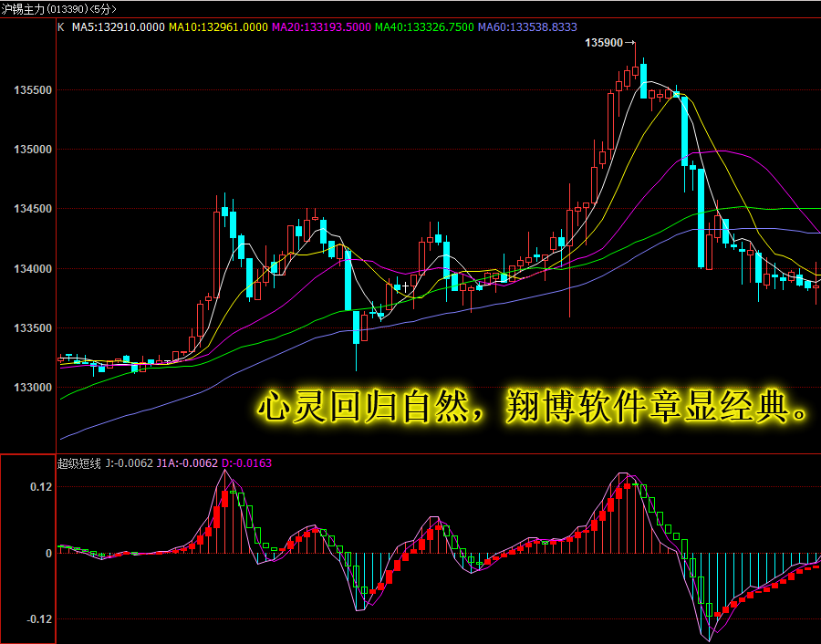This screenshot has width=821, height=644.
Task: Click the magenta D:-0.0163 indicator value
Action: (x=246, y=463)
